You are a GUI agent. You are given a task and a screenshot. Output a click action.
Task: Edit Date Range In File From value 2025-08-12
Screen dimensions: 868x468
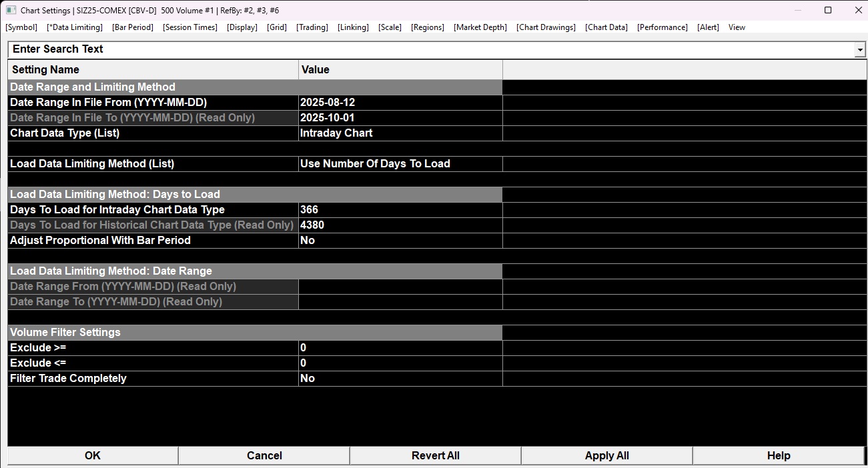pyautogui.click(x=400, y=103)
